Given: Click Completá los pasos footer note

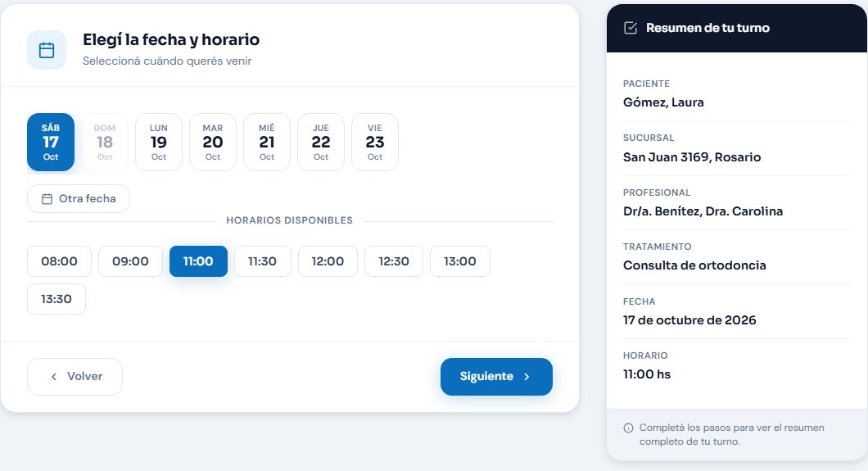Looking at the screenshot, I should click(732, 434).
